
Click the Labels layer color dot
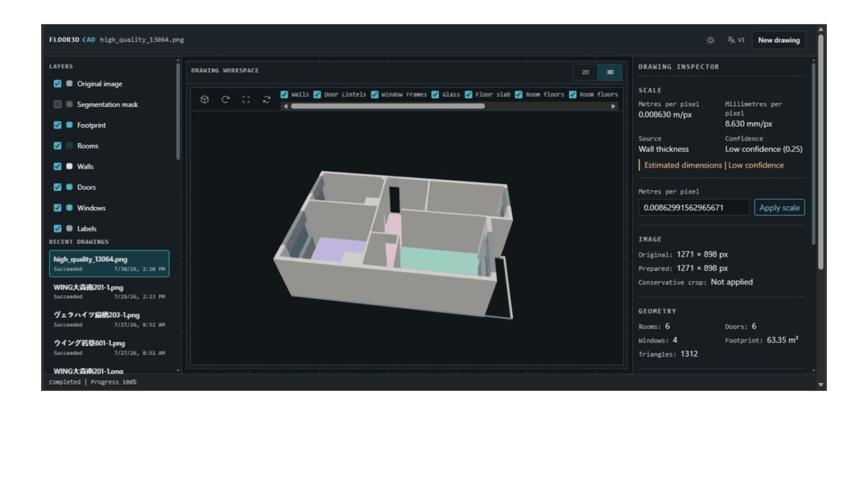tap(69, 228)
